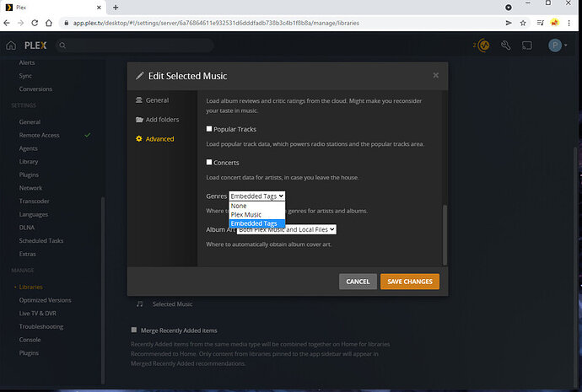Click the browser address bar URL
Viewport: 582px width, 392px height.
(216, 23)
